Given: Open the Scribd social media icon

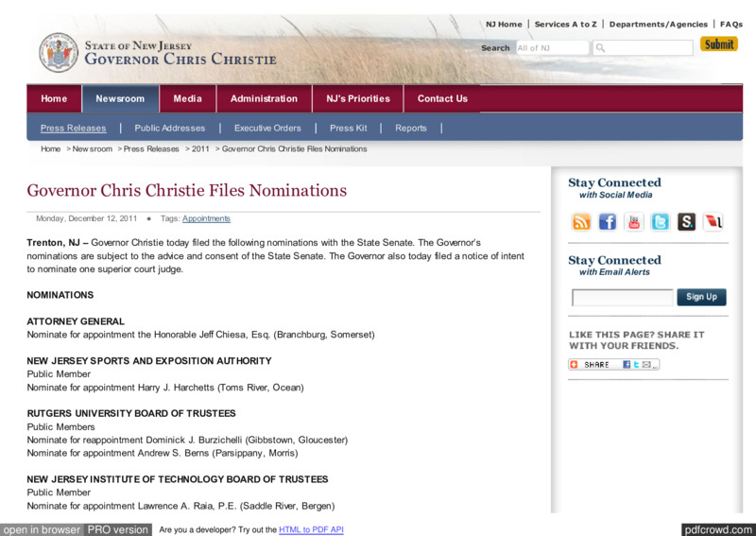Looking at the screenshot, I should click(x=687, y=222).
